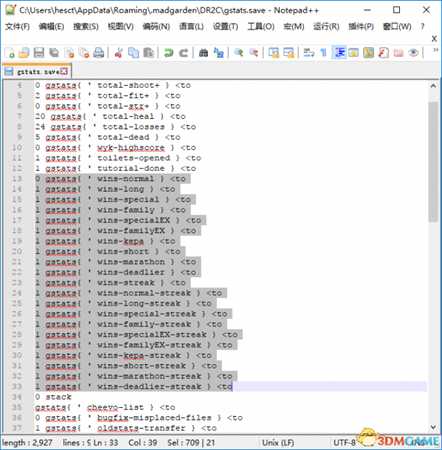Click the Zoom in magnifier icon
Viewport: 442px width, 450px height.
tap(238, 53)
